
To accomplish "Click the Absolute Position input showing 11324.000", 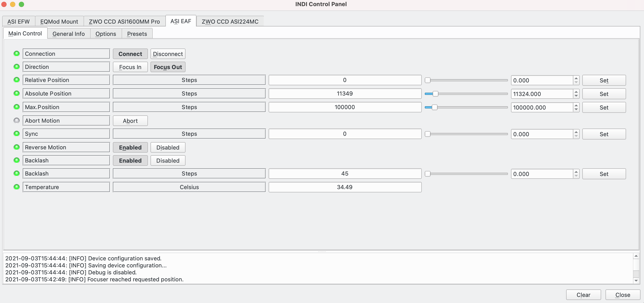I will pyautogui.click(x=542, y=94).
